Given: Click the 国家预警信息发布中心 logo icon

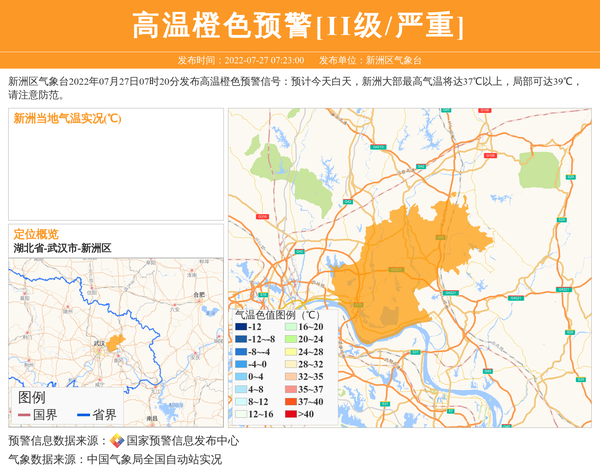Looking at the screenshot, I should point(117,441).
